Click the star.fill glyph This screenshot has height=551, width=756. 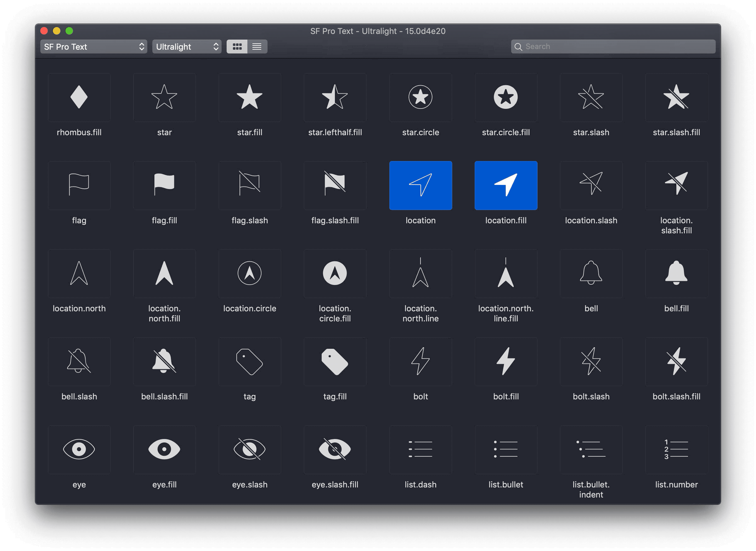pos(250,97)
